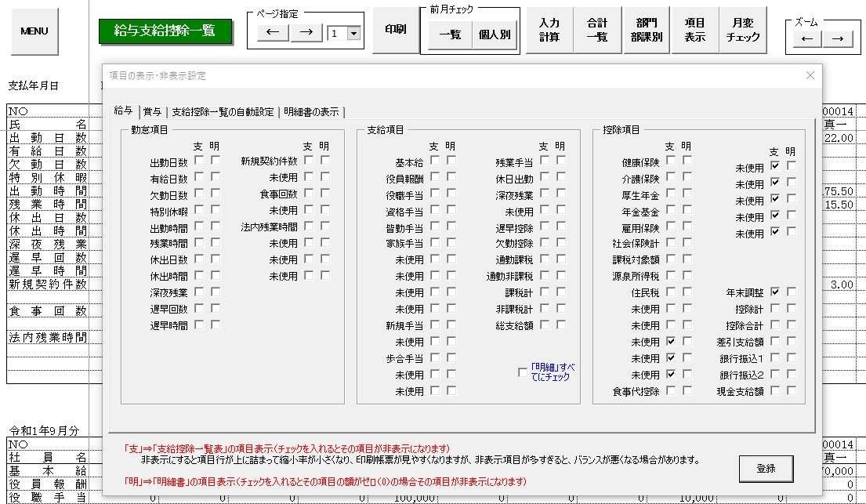866x504 pixels.
Task: Check 支 box for 通勤課税
Action: click(x=545, y=259)
